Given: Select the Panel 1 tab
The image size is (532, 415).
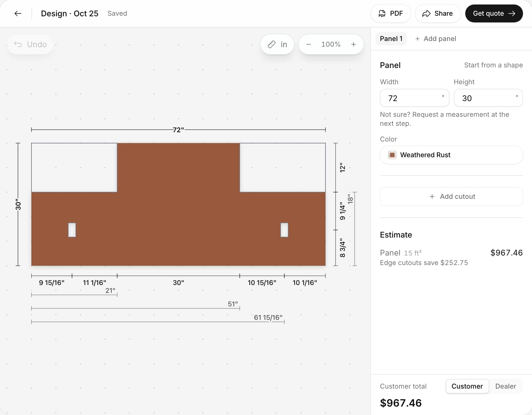Looking at the screenshot, I should [391, 39].
